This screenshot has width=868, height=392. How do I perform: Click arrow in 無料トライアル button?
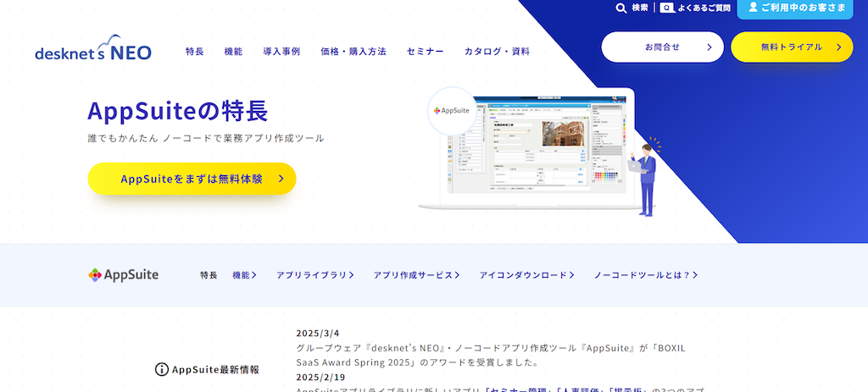[838, 47]
